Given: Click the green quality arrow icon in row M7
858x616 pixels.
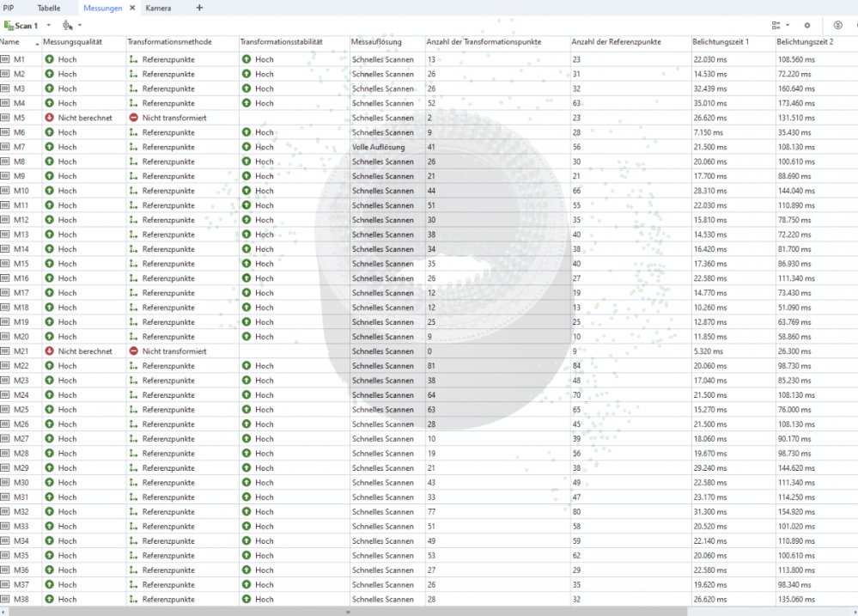Looking at the screenshot, I should click(50, 147).
